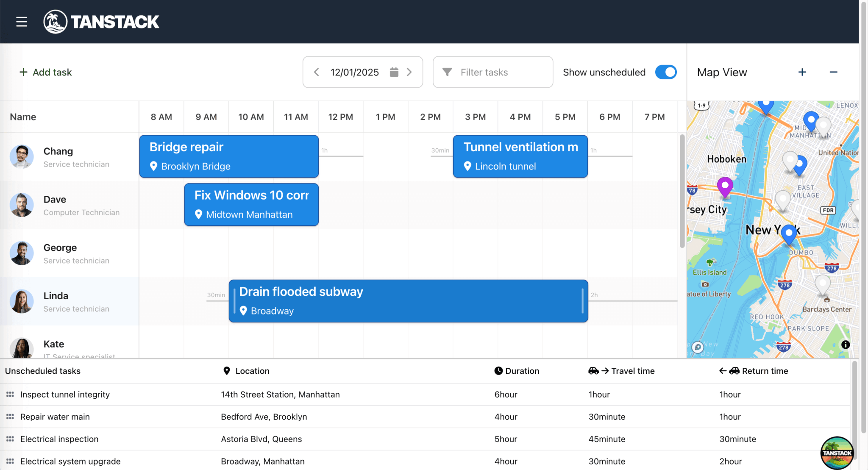Select the Bridge repair task
The height and width of the screenshot is (470, 868).
click(x=229, y=156)
